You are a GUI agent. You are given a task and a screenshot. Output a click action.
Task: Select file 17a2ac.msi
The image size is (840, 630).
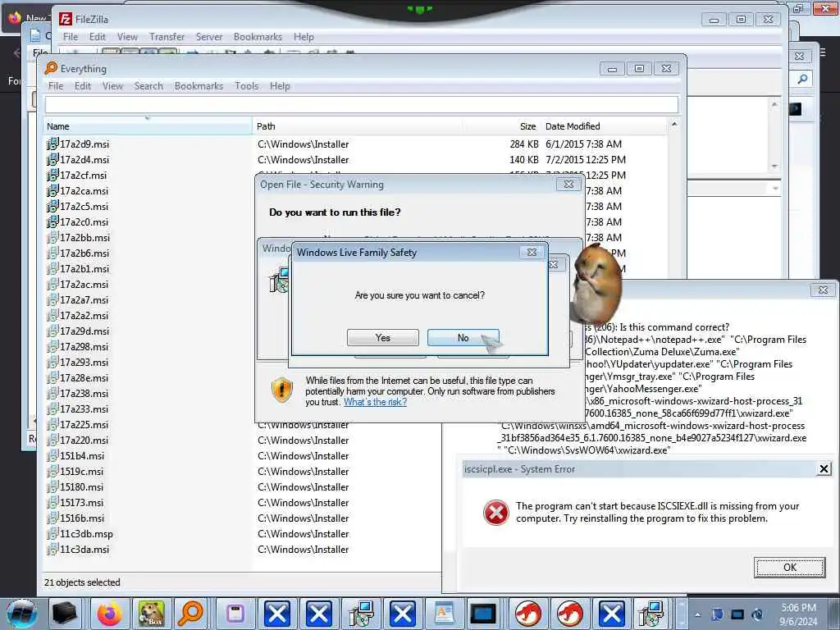(84, 285)
